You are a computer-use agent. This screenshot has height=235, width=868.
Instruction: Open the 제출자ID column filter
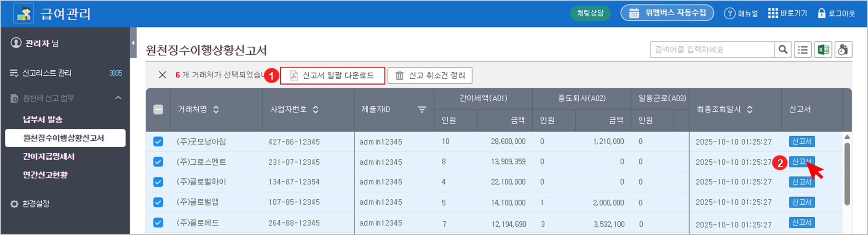point(422,110)
